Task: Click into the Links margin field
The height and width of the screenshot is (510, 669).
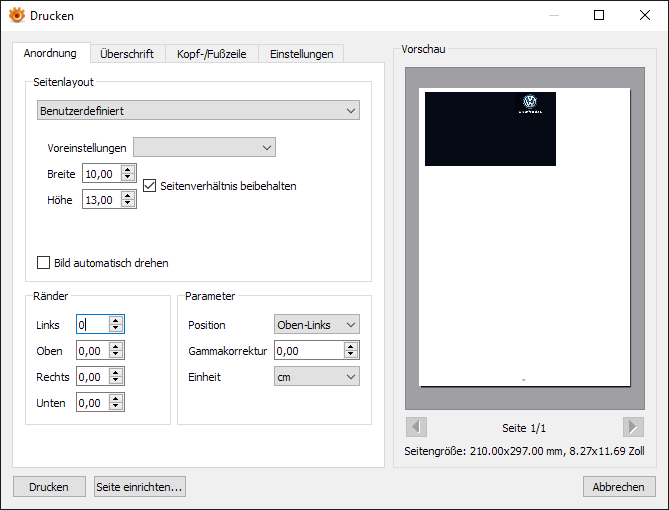Action: coord(93,324)
